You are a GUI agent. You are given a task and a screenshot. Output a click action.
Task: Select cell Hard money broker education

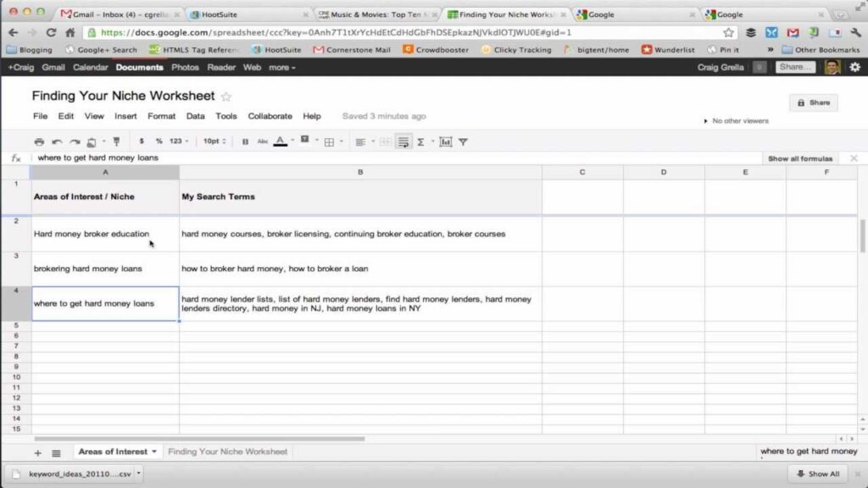(105, 234)
